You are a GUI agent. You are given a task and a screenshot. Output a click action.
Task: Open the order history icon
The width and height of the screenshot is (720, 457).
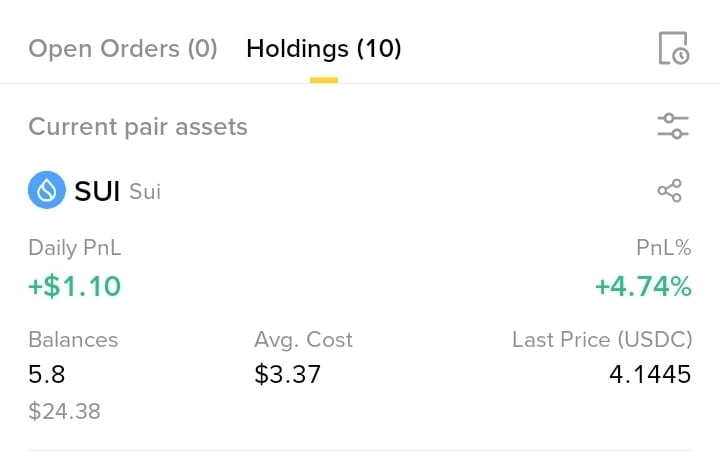[674, 48]
